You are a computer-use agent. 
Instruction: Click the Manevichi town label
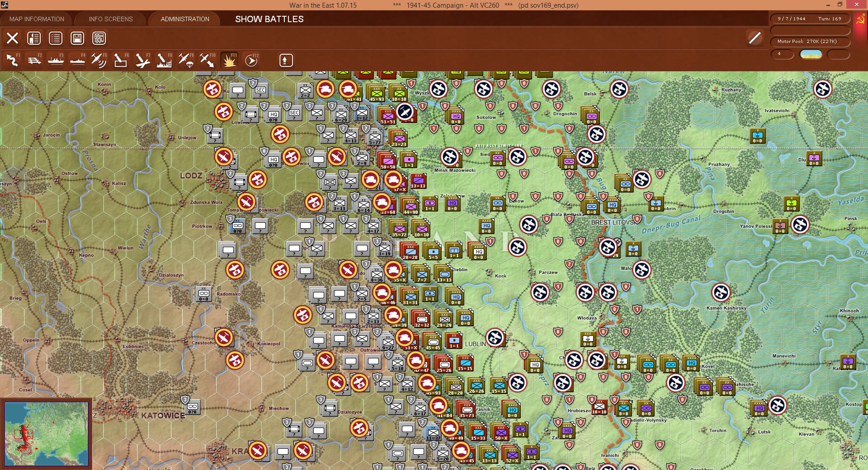(784, 356)
